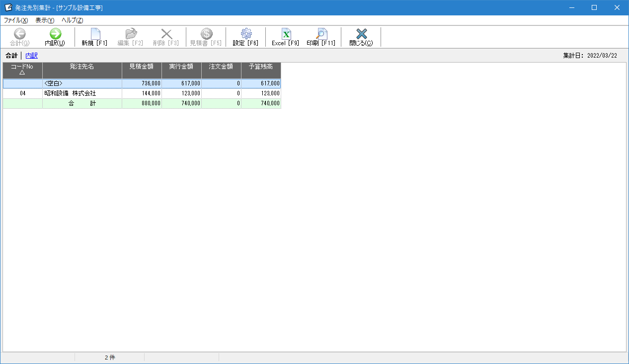Open 内訳(U) with the green arrow icon
Viewport: 629px width, 364px height.
[55, 34]
